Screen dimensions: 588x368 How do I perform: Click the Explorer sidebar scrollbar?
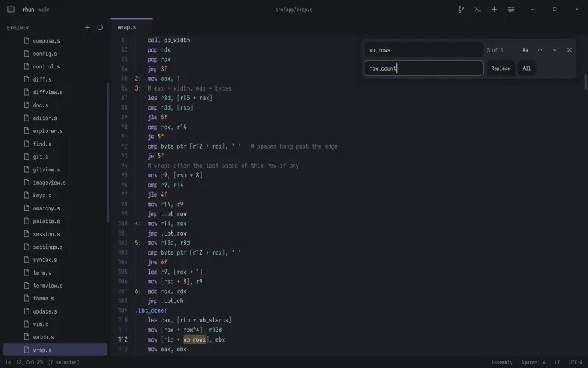tap(108, 152)
